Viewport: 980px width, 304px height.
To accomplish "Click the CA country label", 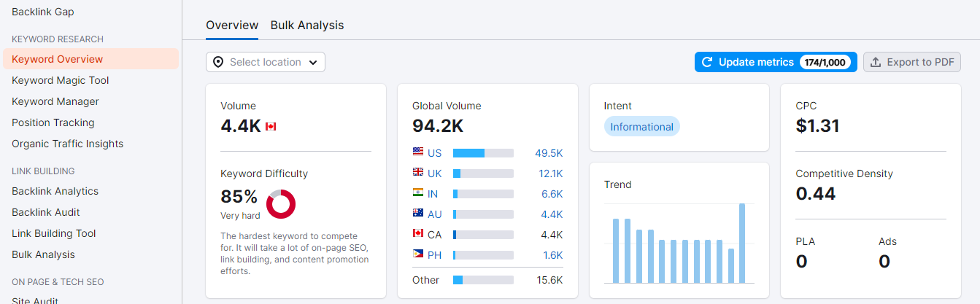I will [435, 235].
